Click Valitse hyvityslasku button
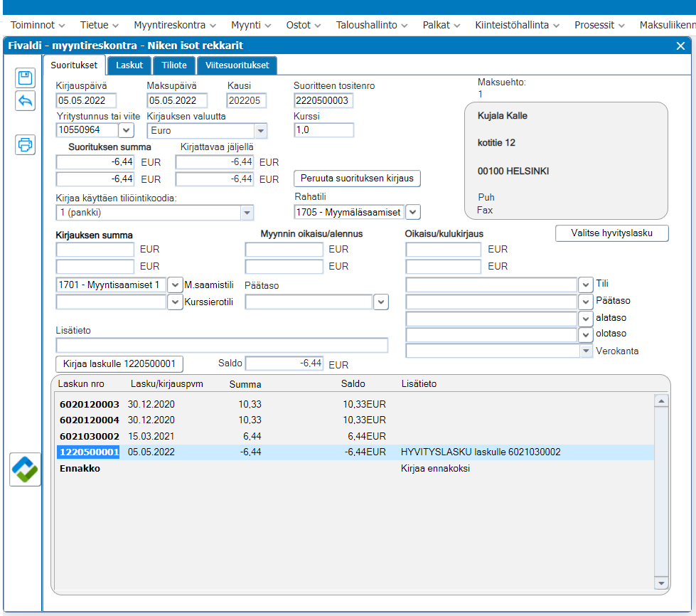696x616 pixels. click(x=611, y=233)
